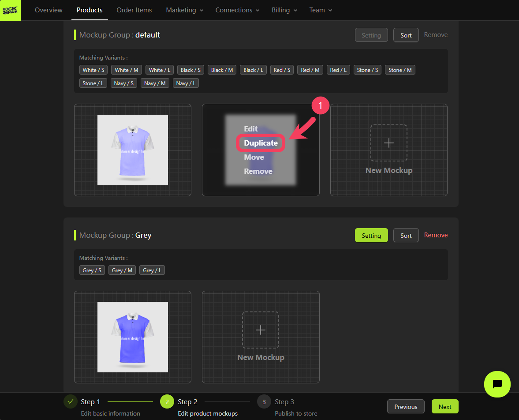Click the Red / S variant tag
The height and width of the screenshot is (420, 519).
point(282,70)
